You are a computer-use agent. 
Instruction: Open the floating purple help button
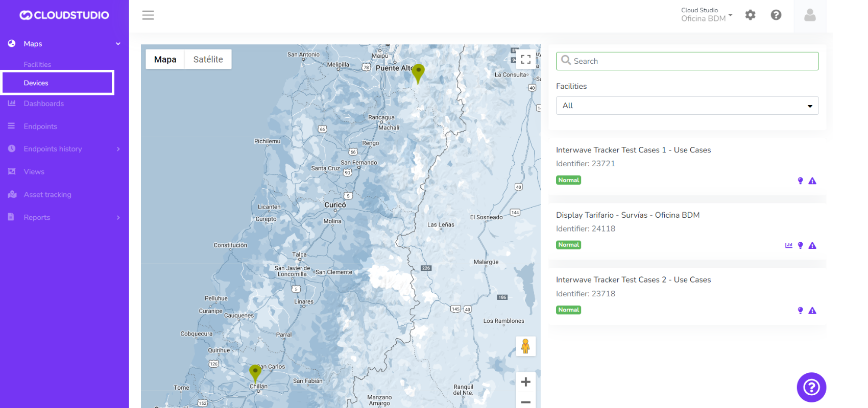tap(811, 387)
